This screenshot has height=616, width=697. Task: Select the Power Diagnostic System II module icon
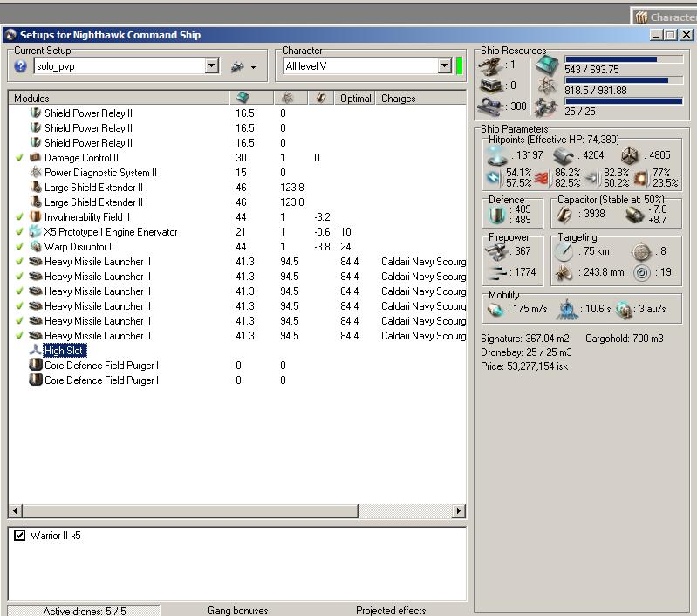coord(36,172)
